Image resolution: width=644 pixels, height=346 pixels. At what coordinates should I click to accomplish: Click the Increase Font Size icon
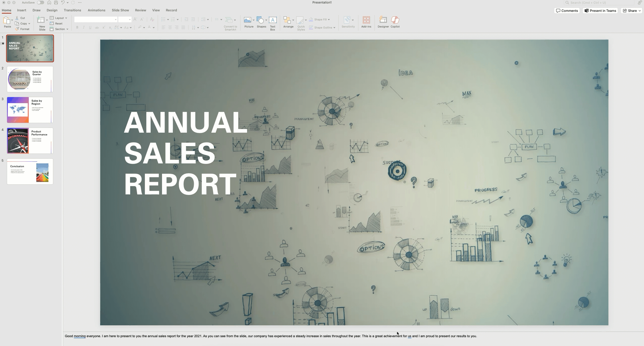click(x=135, y=19)
